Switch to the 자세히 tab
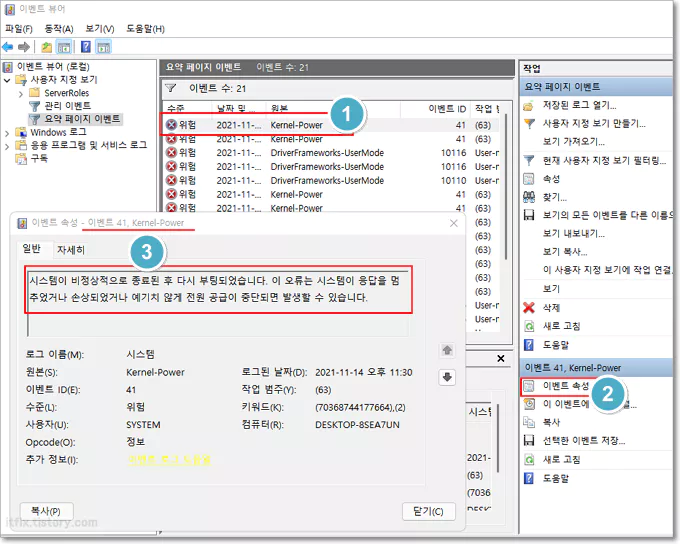 [71, 249]
